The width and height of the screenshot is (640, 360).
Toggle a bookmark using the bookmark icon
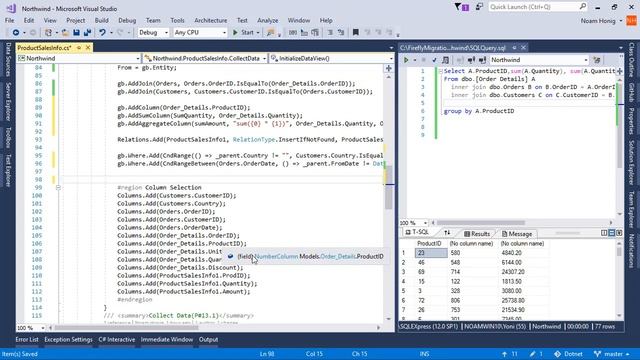point(356,32)
